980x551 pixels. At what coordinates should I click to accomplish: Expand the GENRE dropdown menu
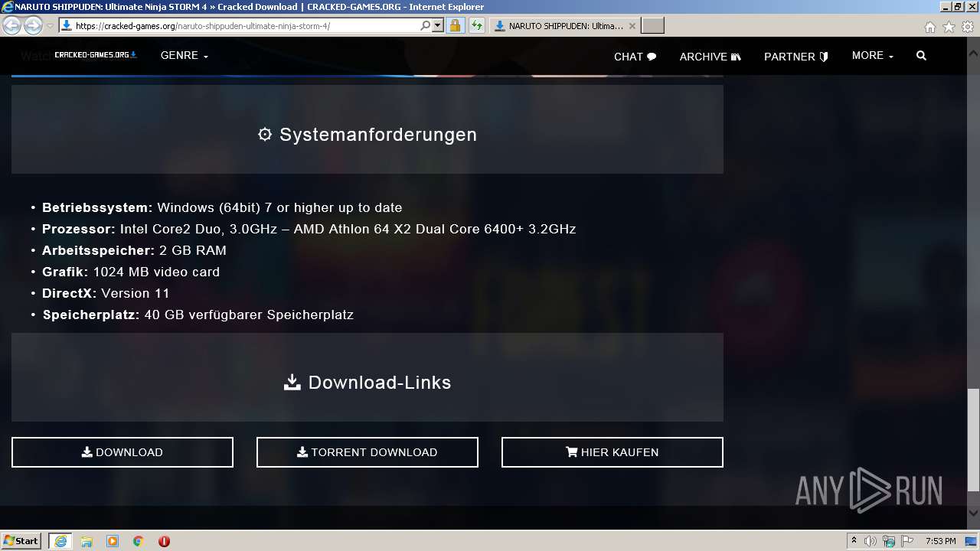[x=185, y=56]
